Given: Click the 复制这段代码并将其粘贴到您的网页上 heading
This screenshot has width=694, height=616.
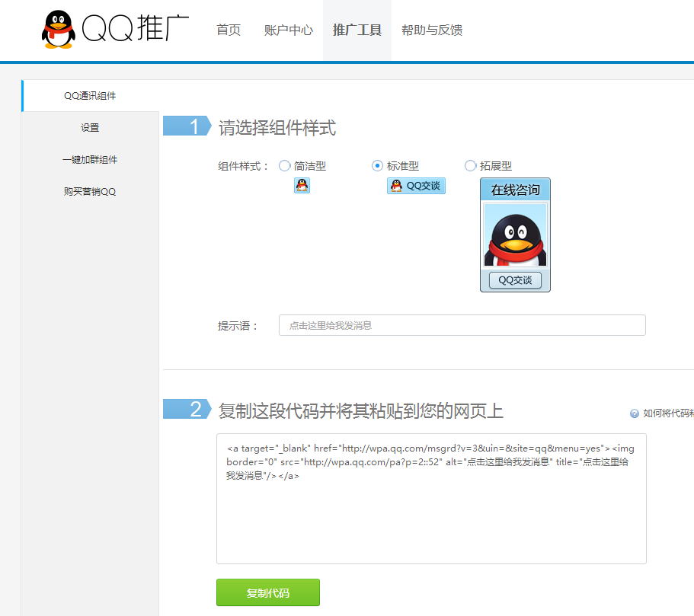Looking at the screenshot, I should (x=361, y=410).
